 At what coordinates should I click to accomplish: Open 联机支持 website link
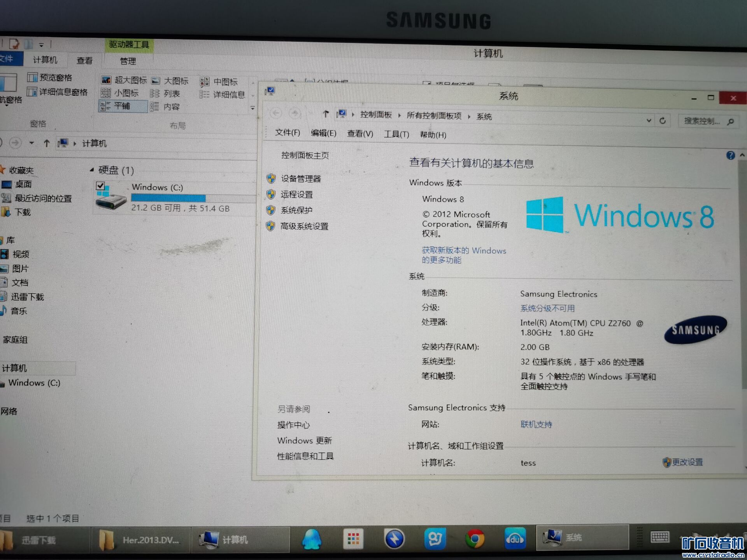(536, 424)
